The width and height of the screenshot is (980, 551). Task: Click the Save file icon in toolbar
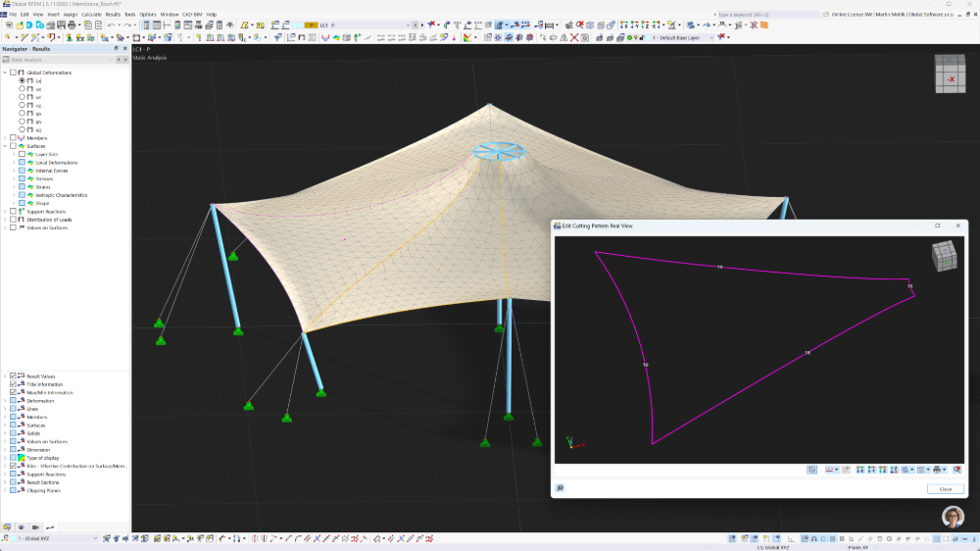[x=61, y=25]
